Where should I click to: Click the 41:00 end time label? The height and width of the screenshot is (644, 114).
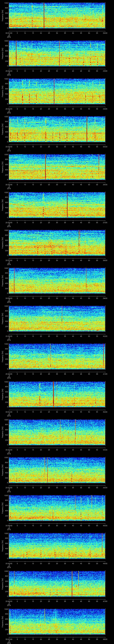pyautogui.click(x=105, y=374)
